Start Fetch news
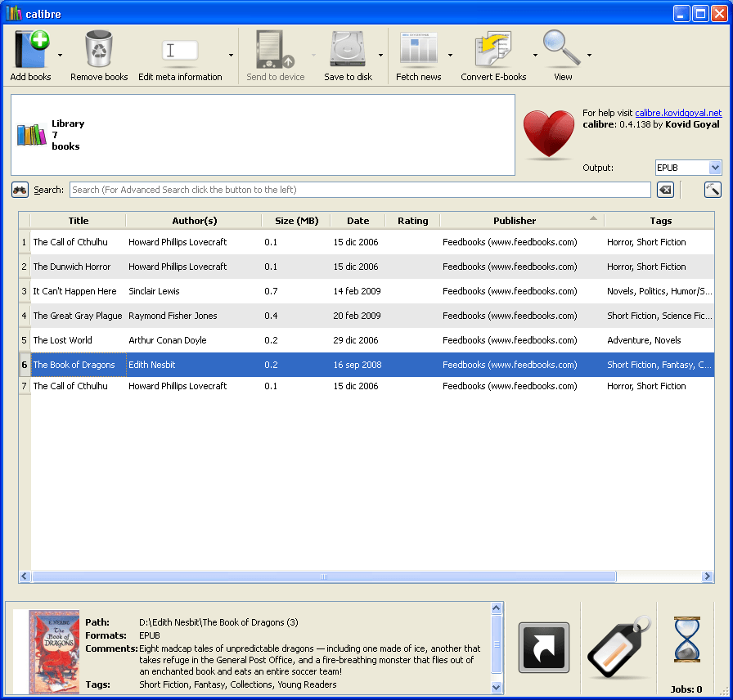The image size is (733, 700). click(x=418, y=49)
